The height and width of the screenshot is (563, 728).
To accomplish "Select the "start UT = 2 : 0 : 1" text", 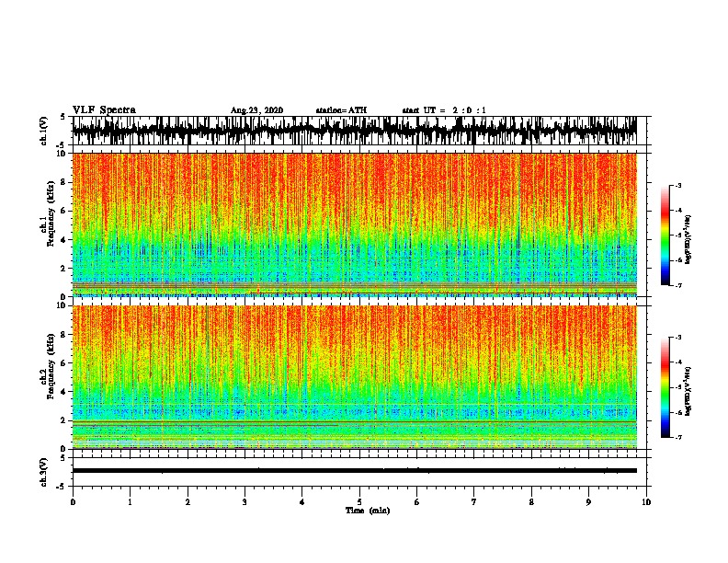I will tap(444, 110).
